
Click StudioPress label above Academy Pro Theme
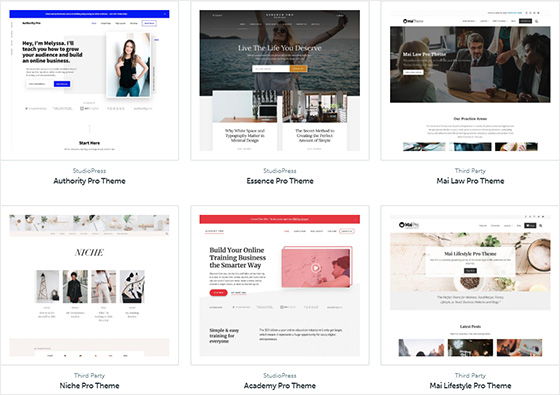tap(280, 376)
